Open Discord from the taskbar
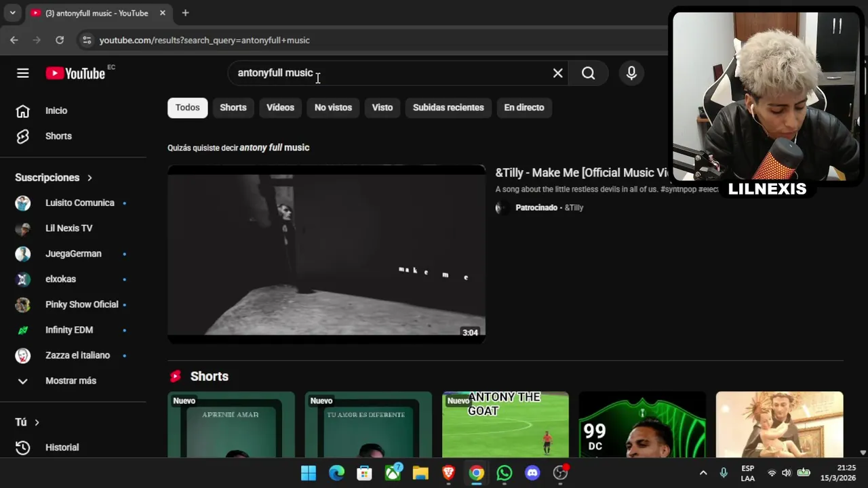 pos(532,473)
